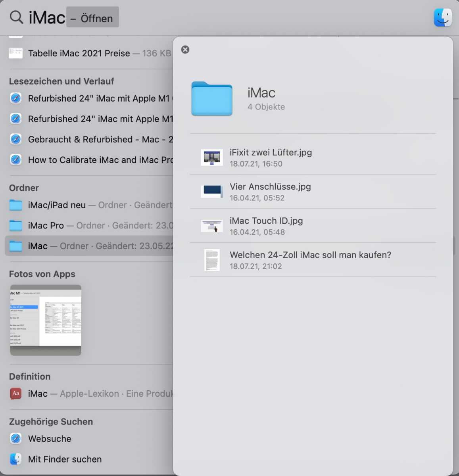This screenshot has height=476, width=459.
Task: Click the folder icon for iMac Pro
Action: [16, 226]
